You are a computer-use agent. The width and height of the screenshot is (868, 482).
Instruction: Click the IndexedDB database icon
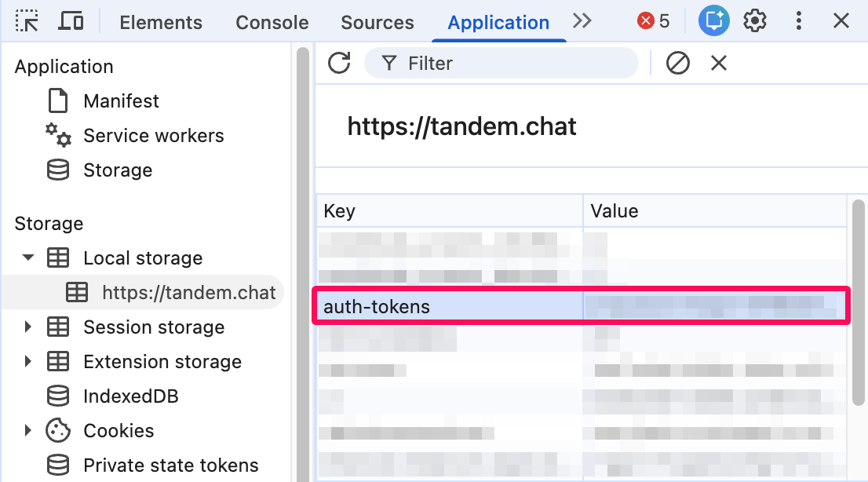[58, 396]
